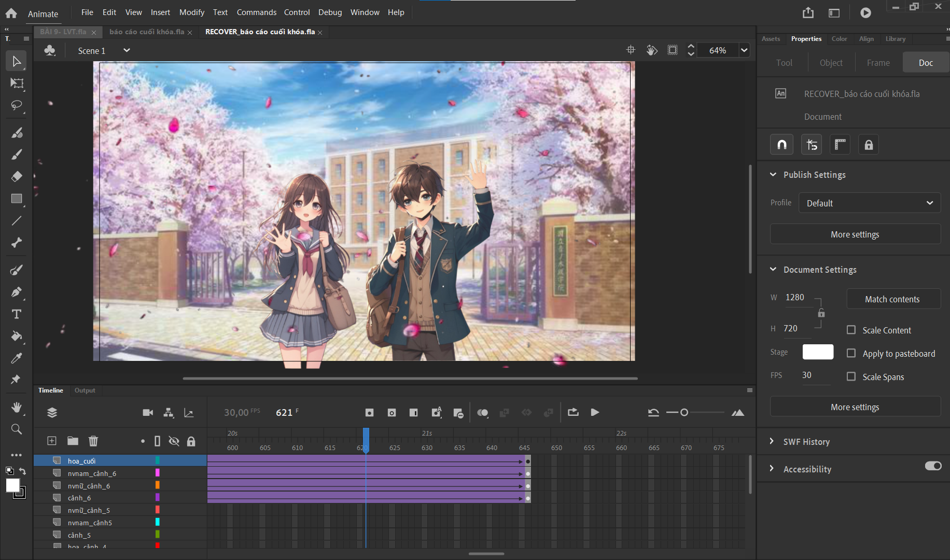Open the báo cáo cuối khóa.fla document tab
950x560 pixels.
pyautogui.click(x=147, y=32)
